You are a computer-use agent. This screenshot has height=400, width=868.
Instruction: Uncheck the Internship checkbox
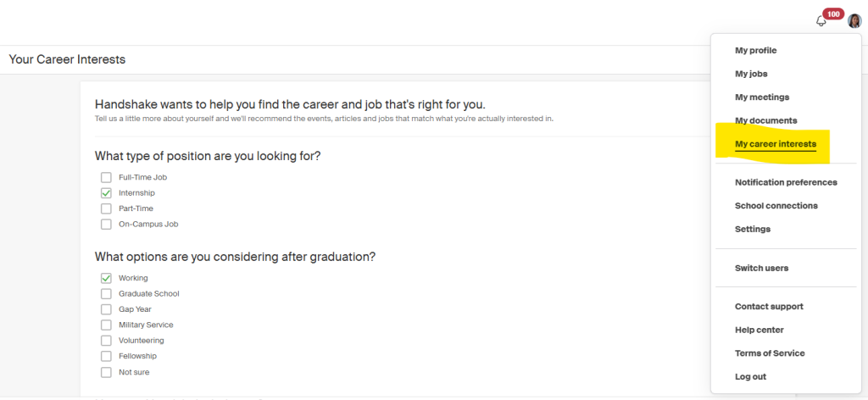point(106,193)
